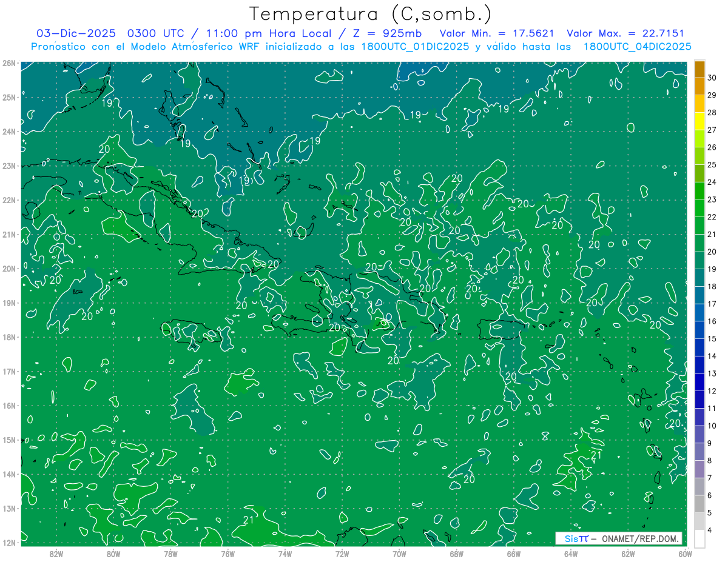Click the "24N" latitude label
Viewport: 728px width, 562px height.
(9, 132)
